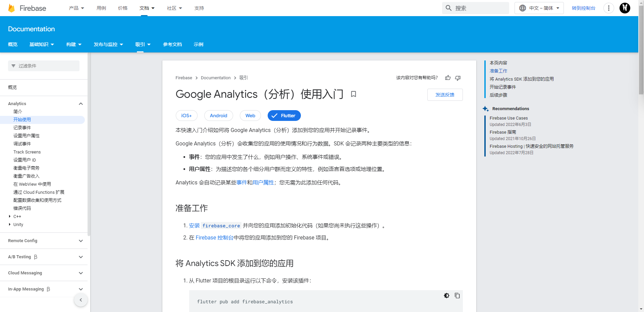Open the 通过 Cloud Functions 扩展 sidebar item
This screenshot has width=644, height=312.
(39, 192)
